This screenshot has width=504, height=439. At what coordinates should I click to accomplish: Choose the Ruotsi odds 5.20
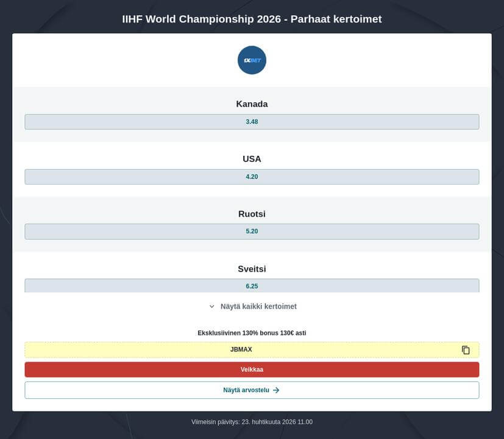[x=252, y=231]
